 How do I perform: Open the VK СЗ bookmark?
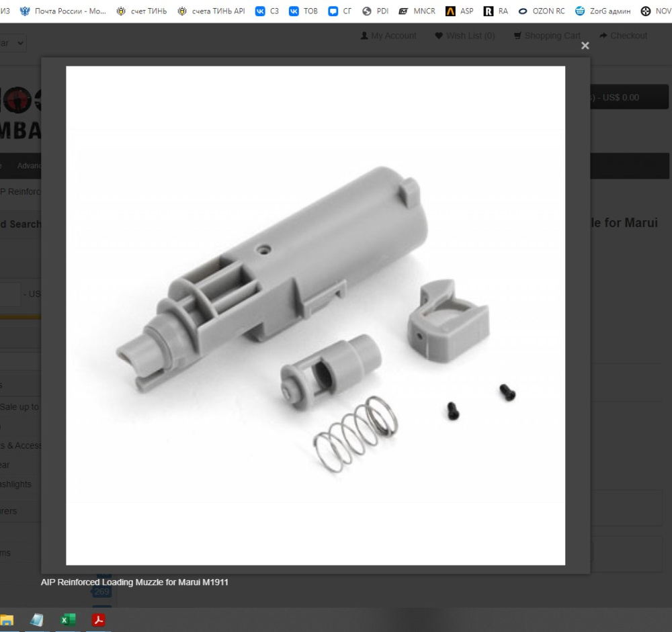click(x=267, y=11)
